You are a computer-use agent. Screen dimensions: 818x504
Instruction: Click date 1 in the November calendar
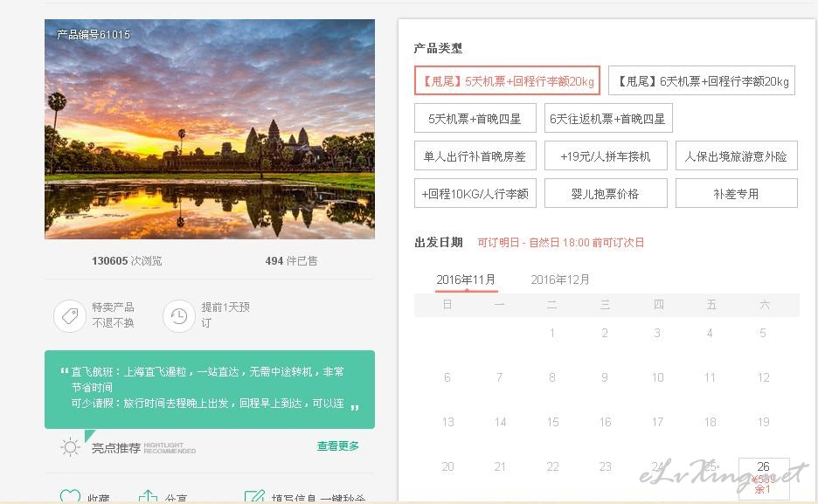[552, 333]
